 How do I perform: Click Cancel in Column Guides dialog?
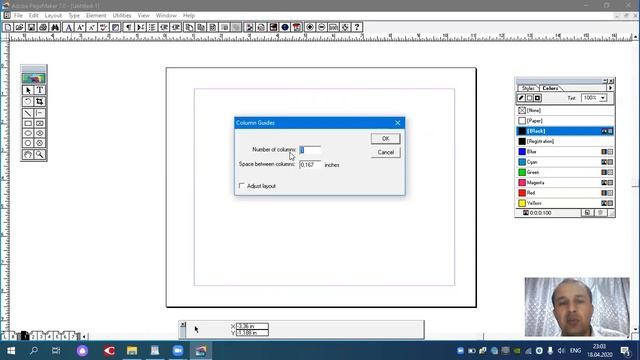point(386,152)
